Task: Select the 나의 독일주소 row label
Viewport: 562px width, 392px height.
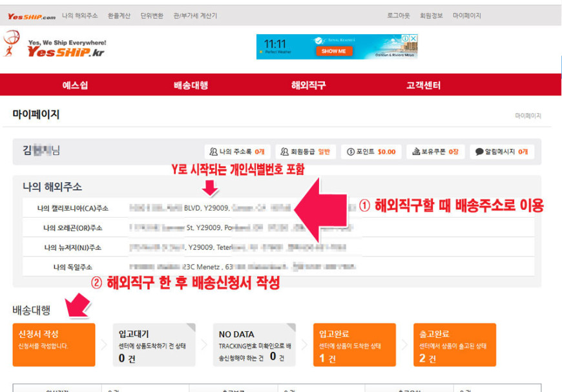Action: (73, 267)
